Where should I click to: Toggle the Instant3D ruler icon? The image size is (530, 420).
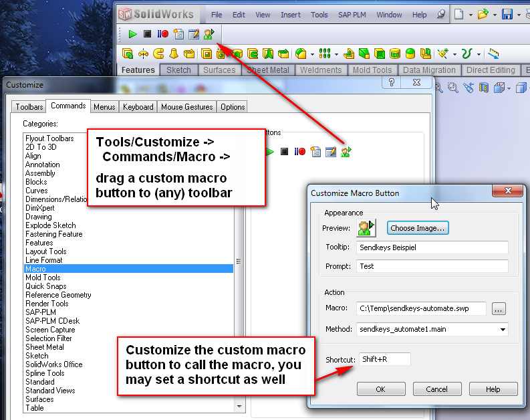click(x=493, y=54)
